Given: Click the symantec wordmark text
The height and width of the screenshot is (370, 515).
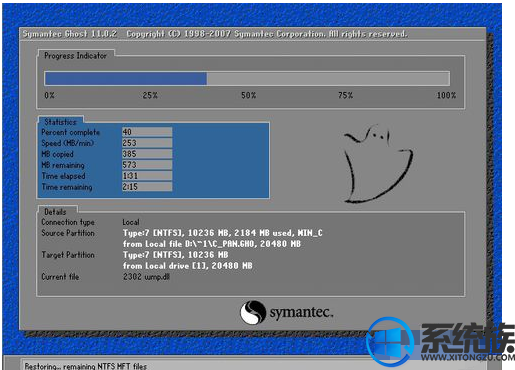Looking at the screenshot, I should [301, 313].
